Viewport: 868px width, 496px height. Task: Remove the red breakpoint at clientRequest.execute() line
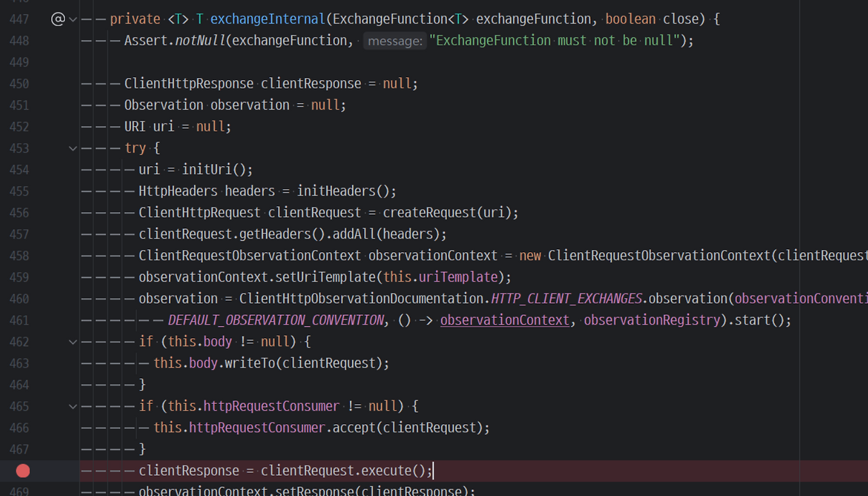(x=23, y=470)
